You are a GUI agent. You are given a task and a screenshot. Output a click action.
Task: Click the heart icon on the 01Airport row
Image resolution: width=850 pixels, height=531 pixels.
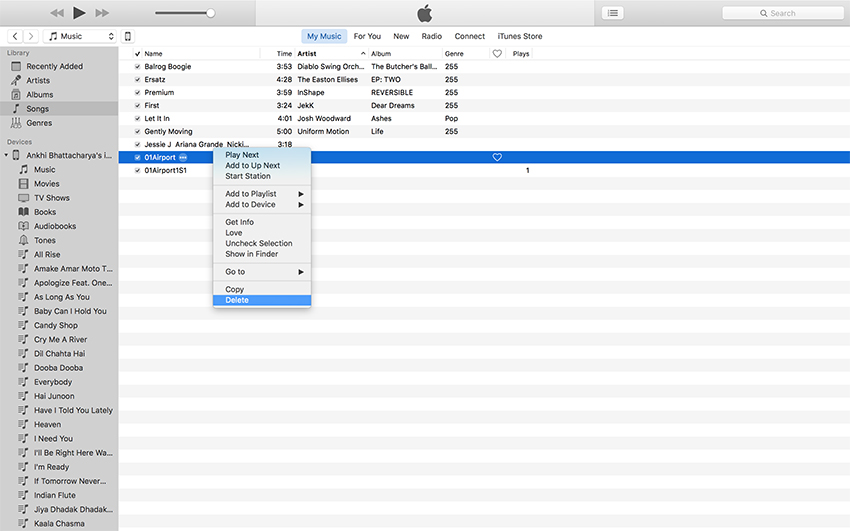click(x=497, y=157)
